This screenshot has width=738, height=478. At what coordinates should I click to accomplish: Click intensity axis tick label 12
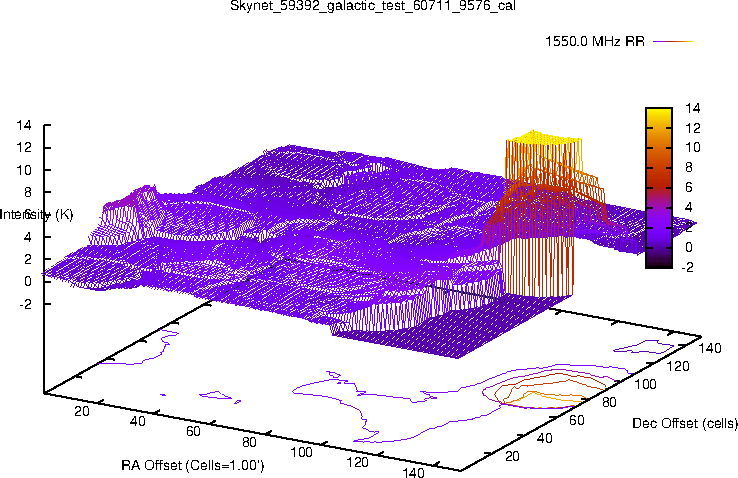(x=24, y=148)
